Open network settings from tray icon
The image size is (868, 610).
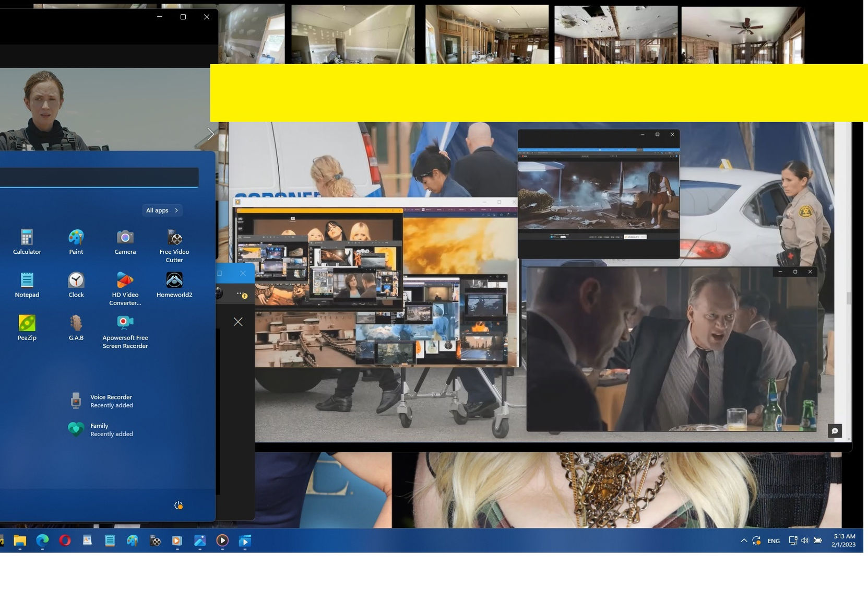coord(793,541)
